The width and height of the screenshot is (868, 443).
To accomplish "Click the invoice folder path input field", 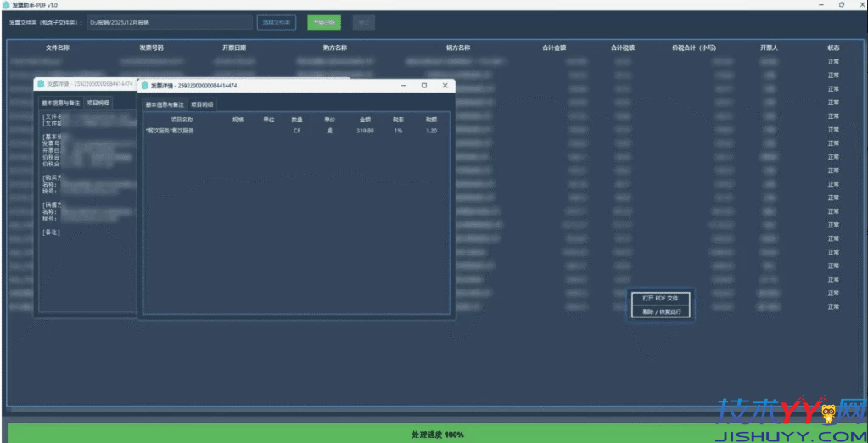I will [168, 23].
